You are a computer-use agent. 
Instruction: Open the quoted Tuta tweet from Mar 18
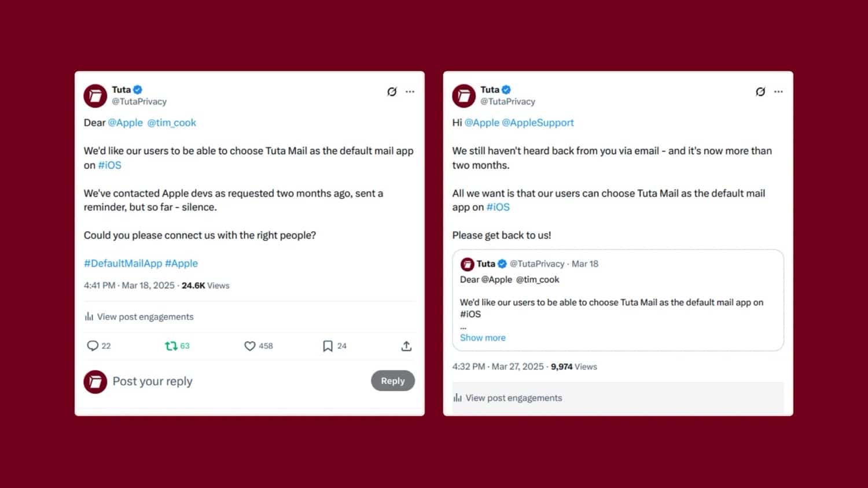[x=618, y=300]
